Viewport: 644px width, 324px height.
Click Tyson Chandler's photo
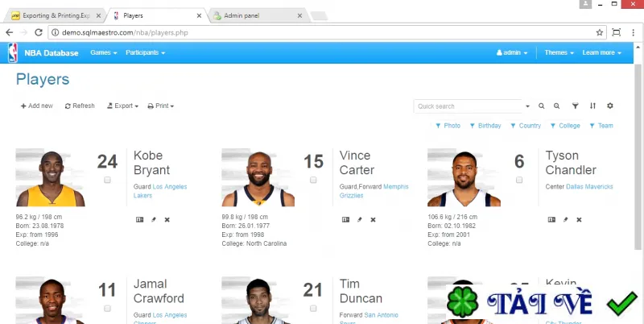(464, 177)
